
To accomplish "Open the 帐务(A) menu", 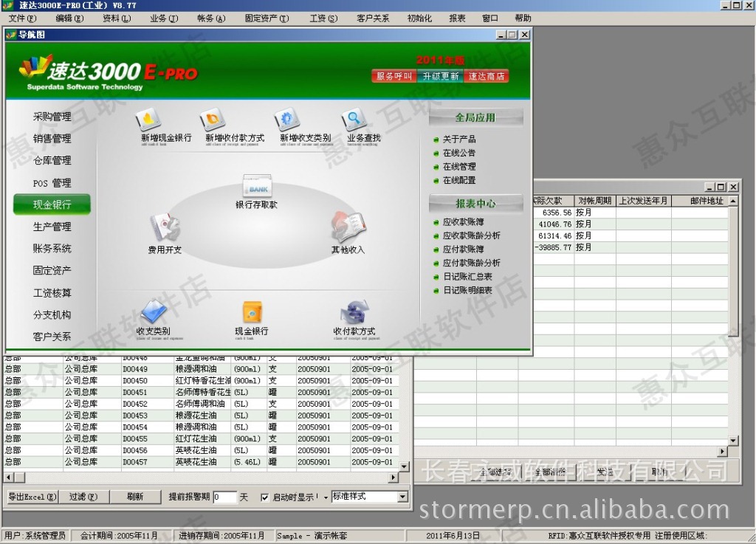I will tap(211, 18).
